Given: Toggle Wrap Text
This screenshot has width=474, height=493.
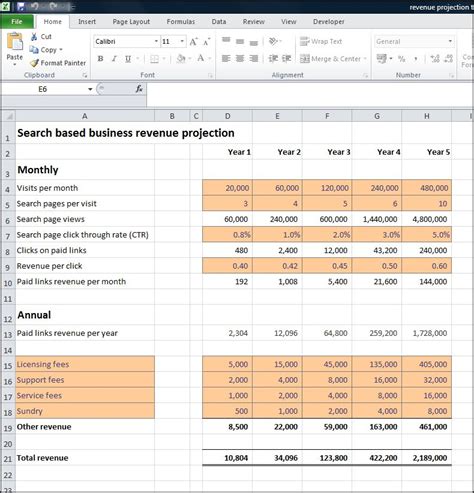Looking at the screenshot, I should (321, 41).
